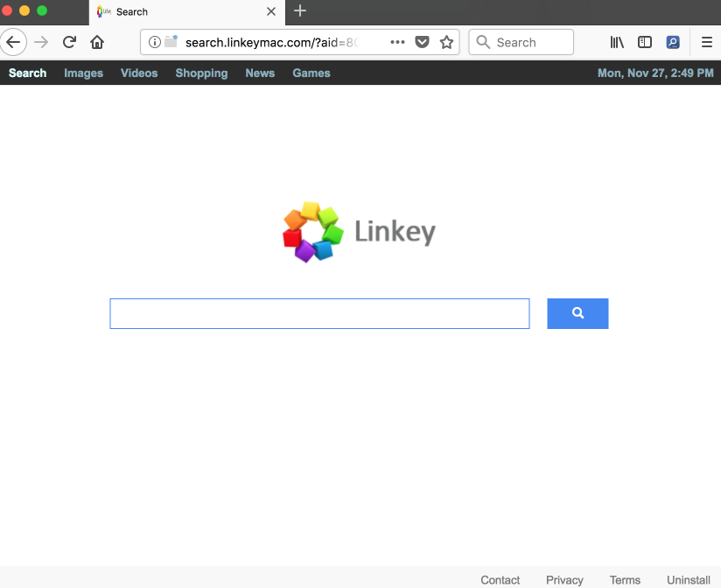This screenshot has width=721, height=588.
Task: Click the browser back arrow button
Action: (13, 42)
